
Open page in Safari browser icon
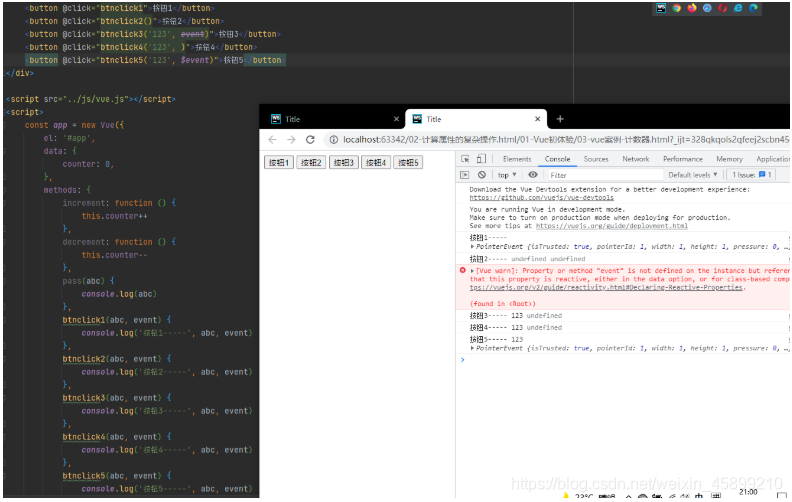pos(707,8)
